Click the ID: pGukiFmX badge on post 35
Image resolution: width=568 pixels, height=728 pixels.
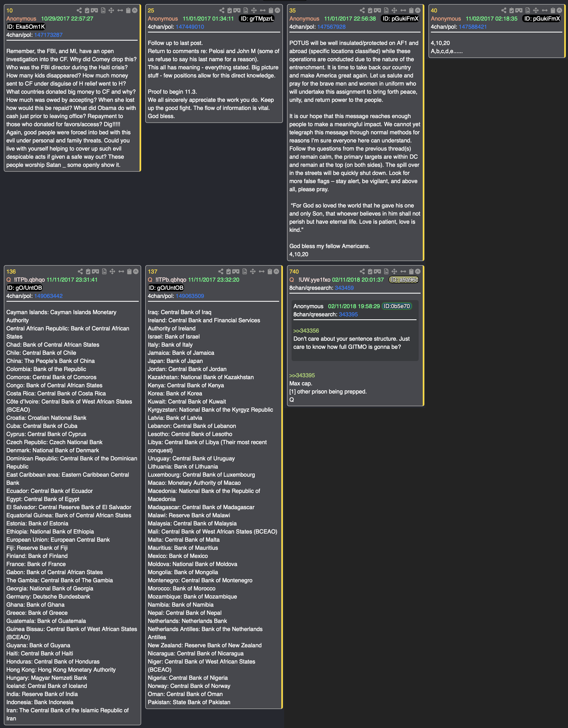[x=400, y=19]
